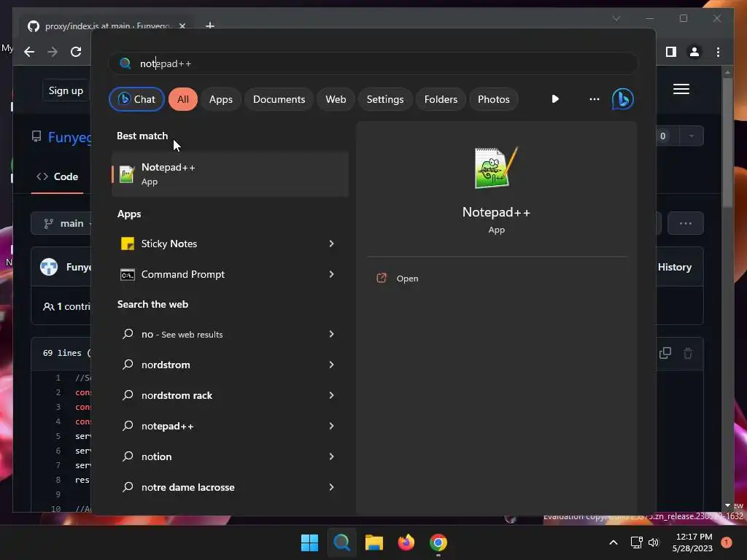Expand the notepad++ web suggestion chevron
Viewport: 747px width, 560px height.
(332, 426)
